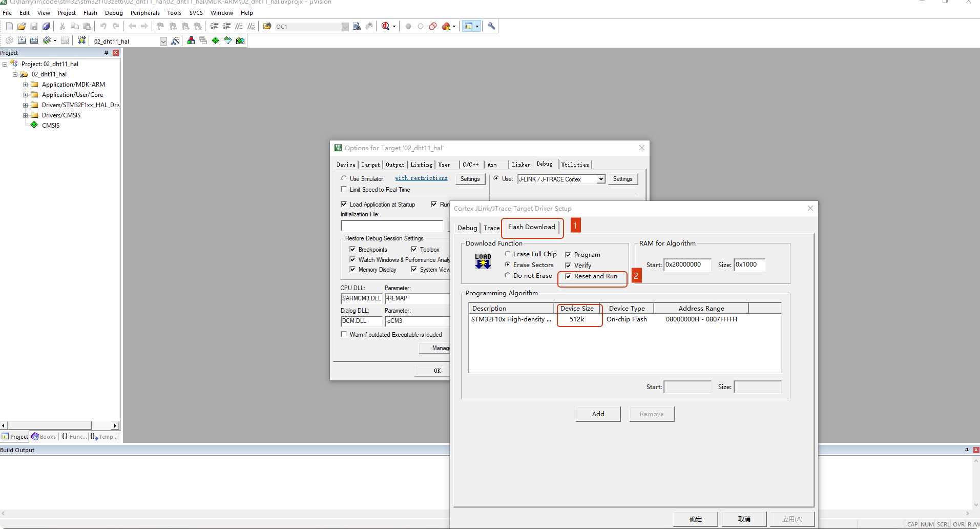Click the 确定 confirm button

point(696,519)
